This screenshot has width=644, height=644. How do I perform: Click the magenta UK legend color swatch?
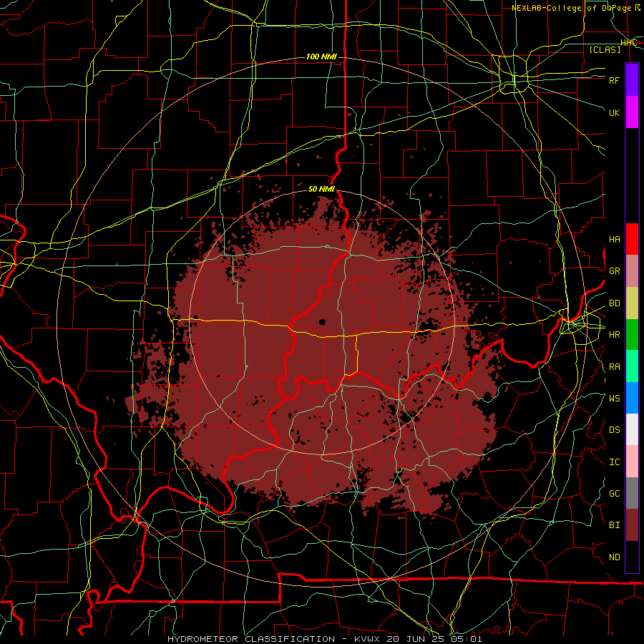632,112
